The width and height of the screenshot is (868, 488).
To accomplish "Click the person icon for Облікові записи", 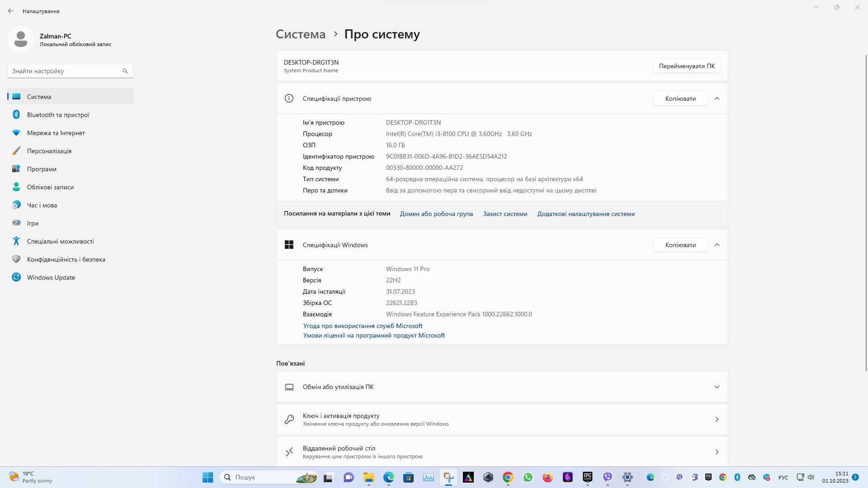I will pos(16,187).
